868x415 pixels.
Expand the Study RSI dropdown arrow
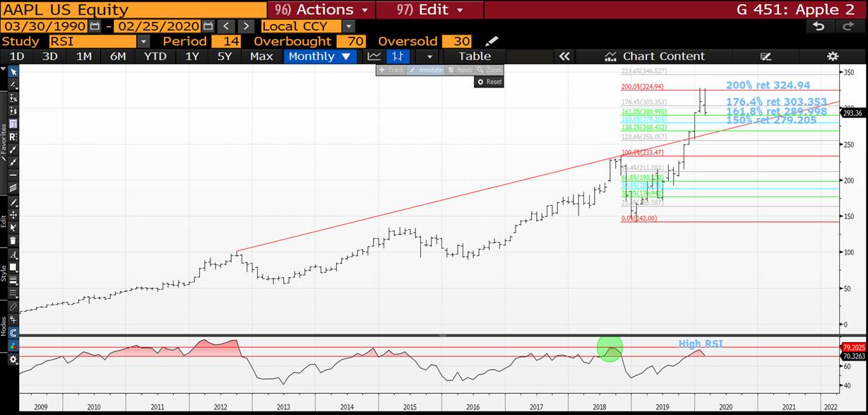143,42
